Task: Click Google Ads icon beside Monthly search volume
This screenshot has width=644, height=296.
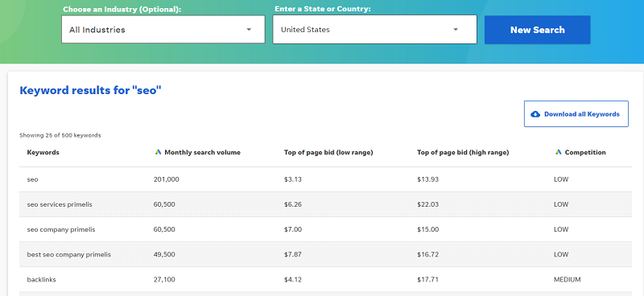Action: pyautogui.click(x=158, y=152)
